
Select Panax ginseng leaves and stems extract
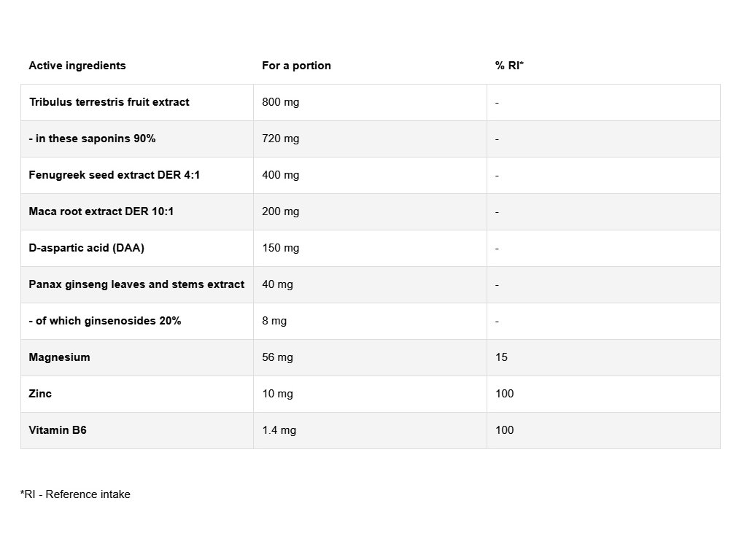tap(136, 284)
